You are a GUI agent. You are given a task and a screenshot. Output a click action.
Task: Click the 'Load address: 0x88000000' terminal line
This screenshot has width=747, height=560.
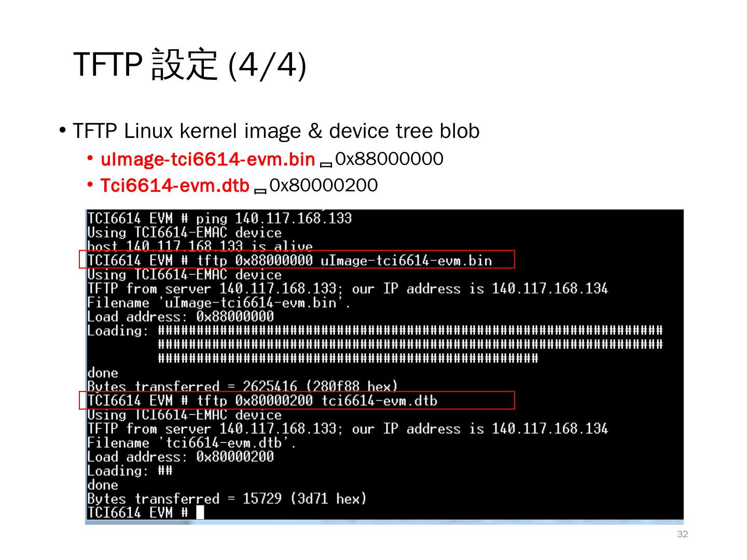[181, 316]
